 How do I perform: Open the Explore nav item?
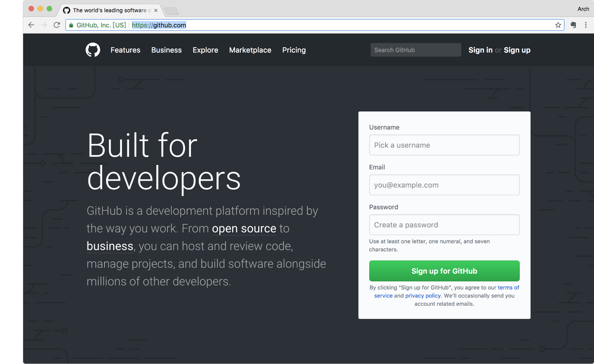(x=205, y=50)
